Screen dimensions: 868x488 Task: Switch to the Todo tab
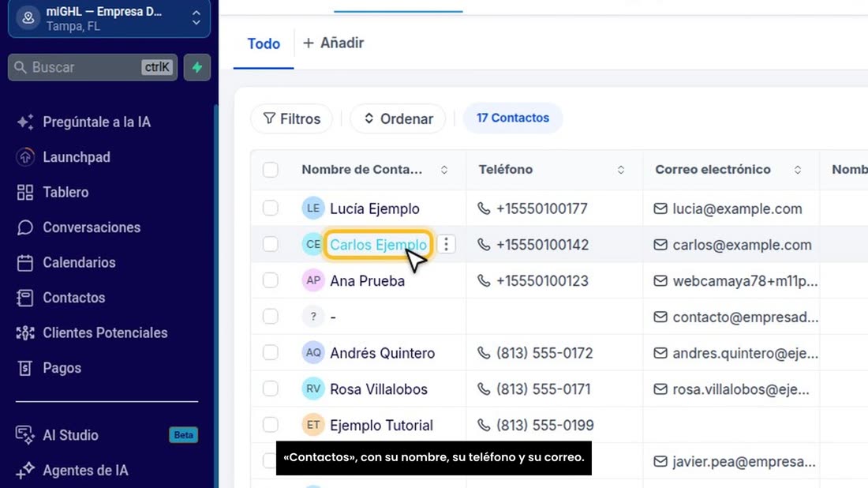point(264,43)
